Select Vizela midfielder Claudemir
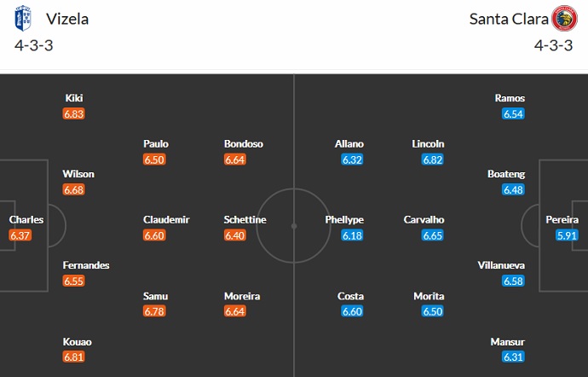Screen dimensions: 588x377 coord(166,220)
